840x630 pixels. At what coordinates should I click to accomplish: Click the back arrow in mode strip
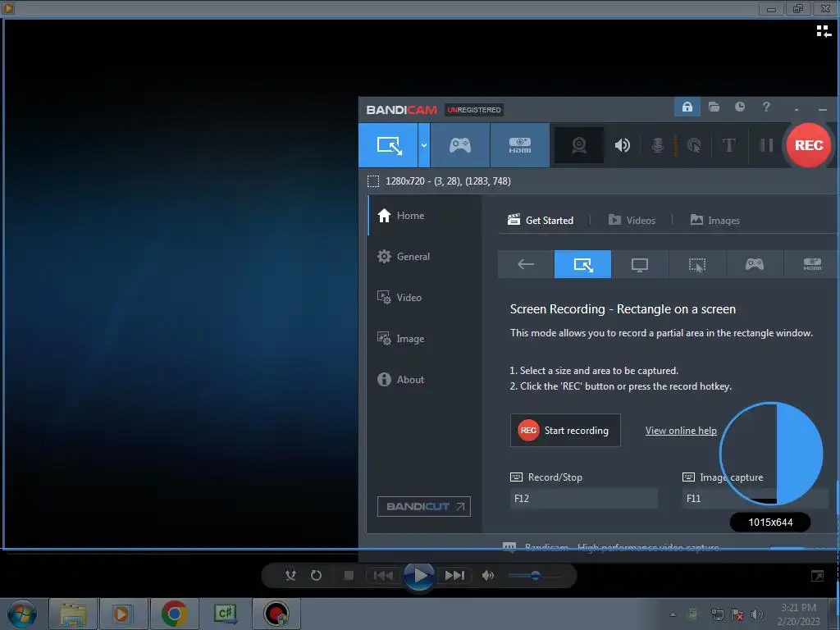526,264
